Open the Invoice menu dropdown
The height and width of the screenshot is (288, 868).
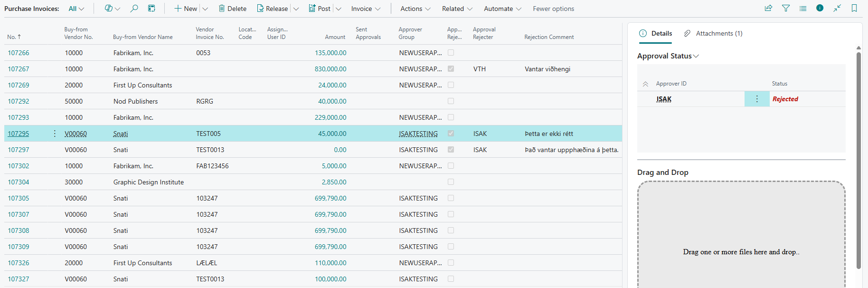[366, 9]
